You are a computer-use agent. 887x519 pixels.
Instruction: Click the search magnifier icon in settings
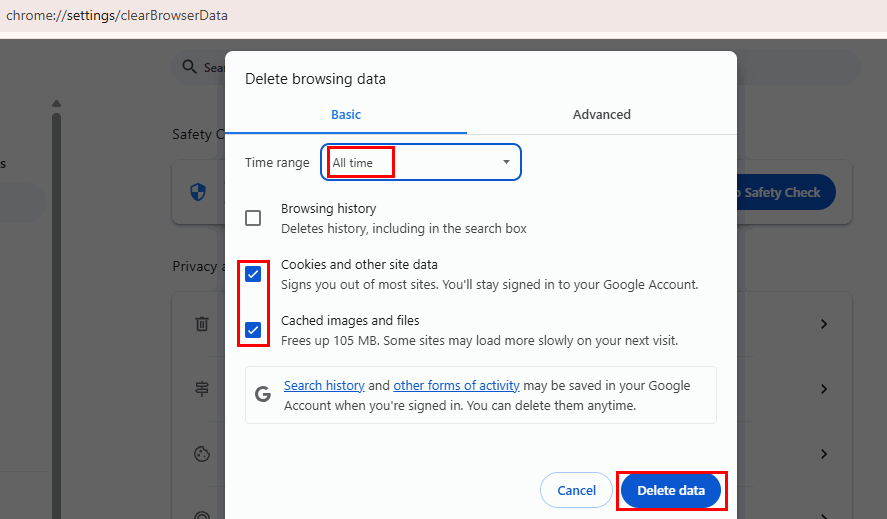190,67
